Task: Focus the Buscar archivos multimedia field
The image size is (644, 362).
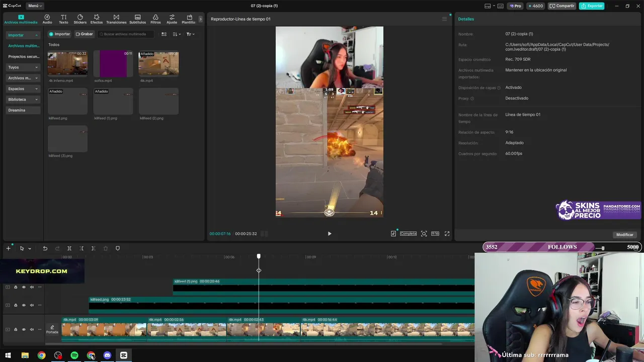Action: tap(126, 34)
